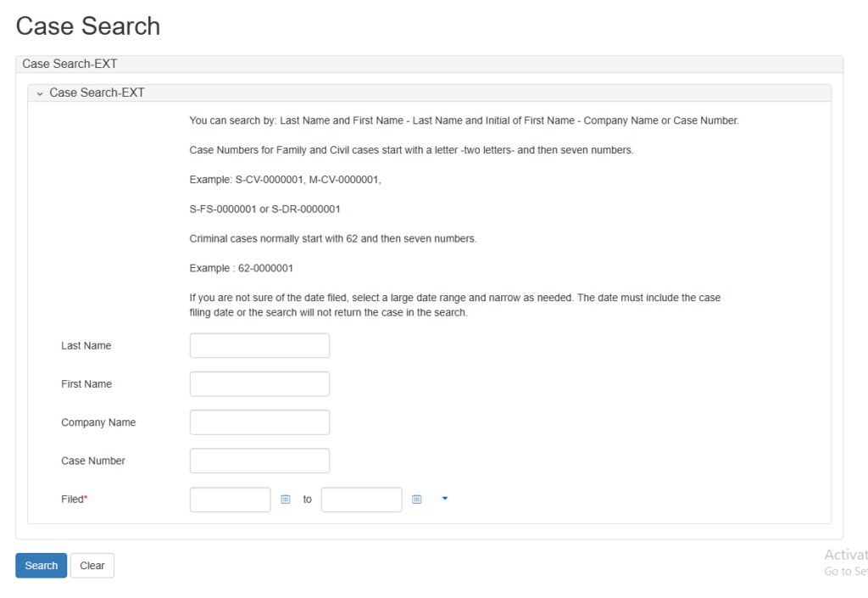Click the outer Case Search-EXT panel header
The width and height of the screenshot is (868, 598).
(70, 64)
